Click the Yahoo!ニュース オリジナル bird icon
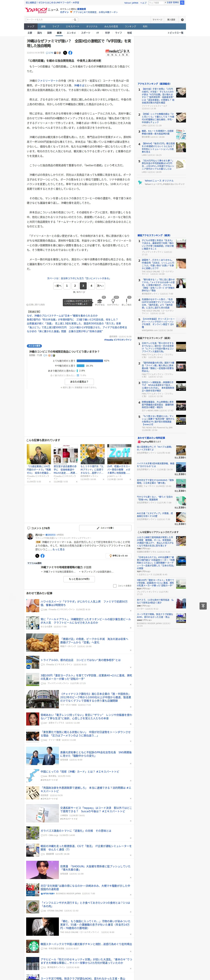The height and width of the screenshot is (980, 210). (140, 183)
